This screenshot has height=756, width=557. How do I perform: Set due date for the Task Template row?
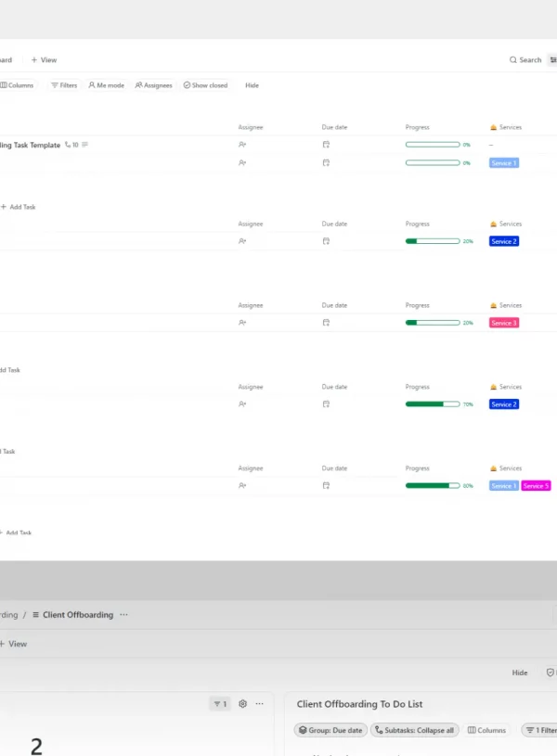point(326,145)
